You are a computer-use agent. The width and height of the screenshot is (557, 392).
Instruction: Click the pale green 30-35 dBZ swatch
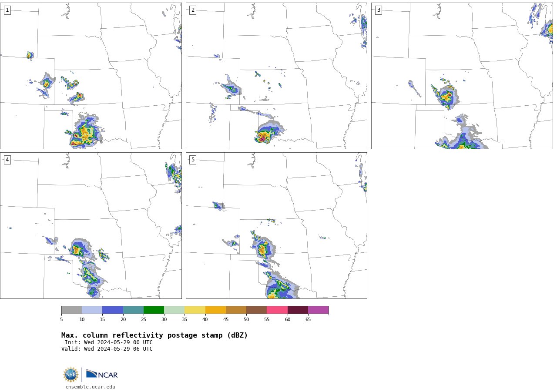(174, 310)
